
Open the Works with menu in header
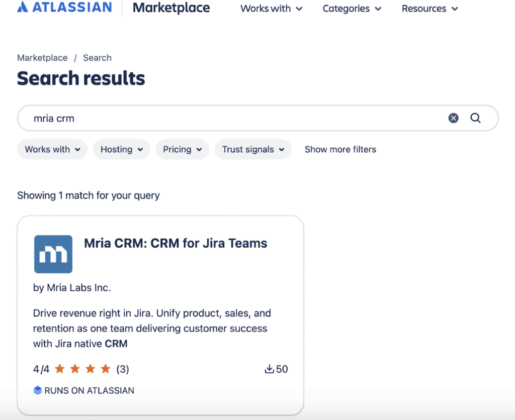[271, 9]
